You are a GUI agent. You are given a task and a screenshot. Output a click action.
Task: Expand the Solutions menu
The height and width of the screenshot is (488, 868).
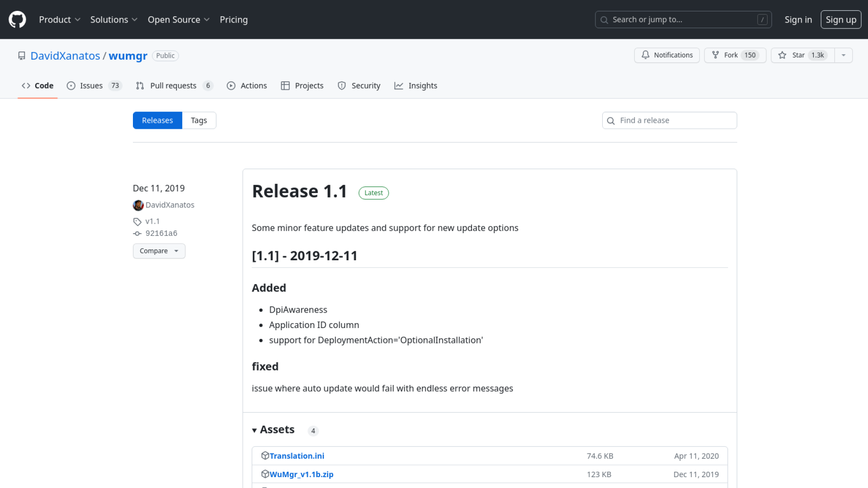click(x=113, y=19)
